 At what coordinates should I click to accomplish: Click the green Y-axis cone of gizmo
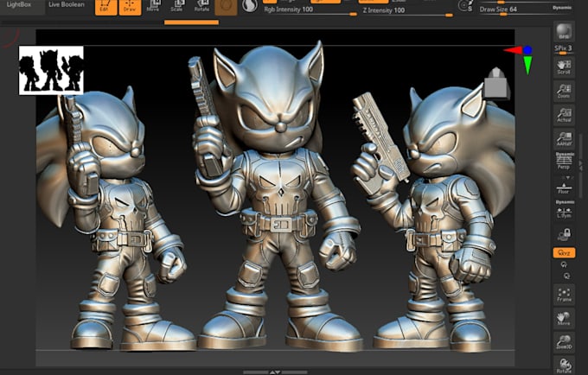(527, 65)
